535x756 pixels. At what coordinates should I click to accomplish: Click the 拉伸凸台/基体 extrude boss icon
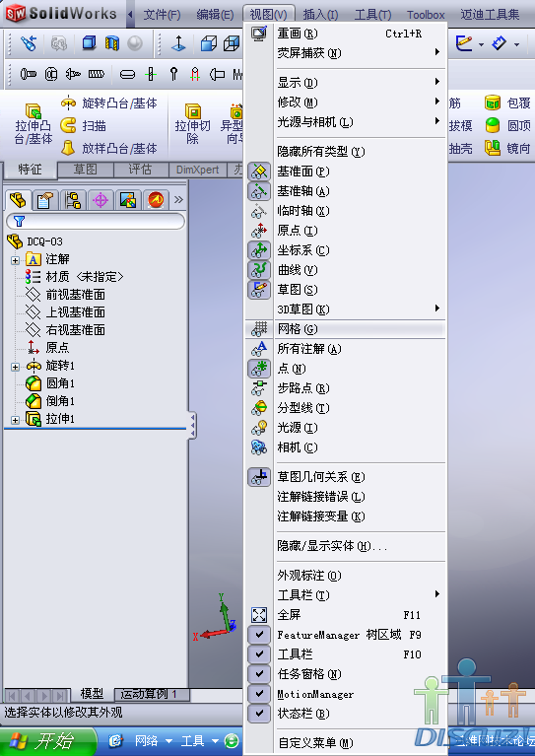[33, 111]
